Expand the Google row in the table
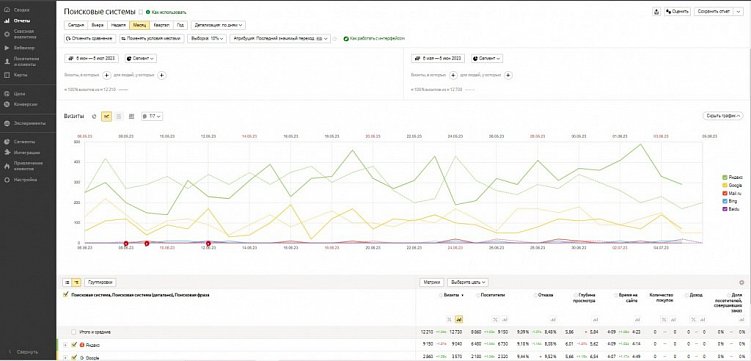Viewport: 751px width, 361px height. (66, 357)
